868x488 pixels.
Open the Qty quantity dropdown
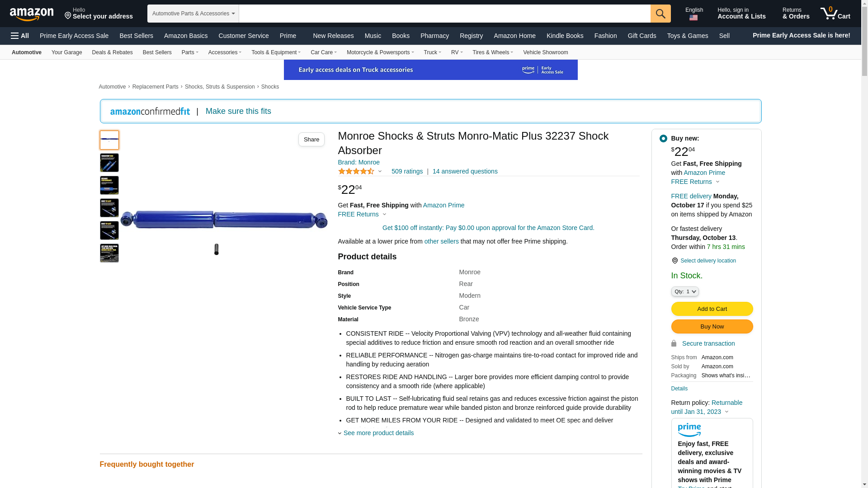(685, 291)
